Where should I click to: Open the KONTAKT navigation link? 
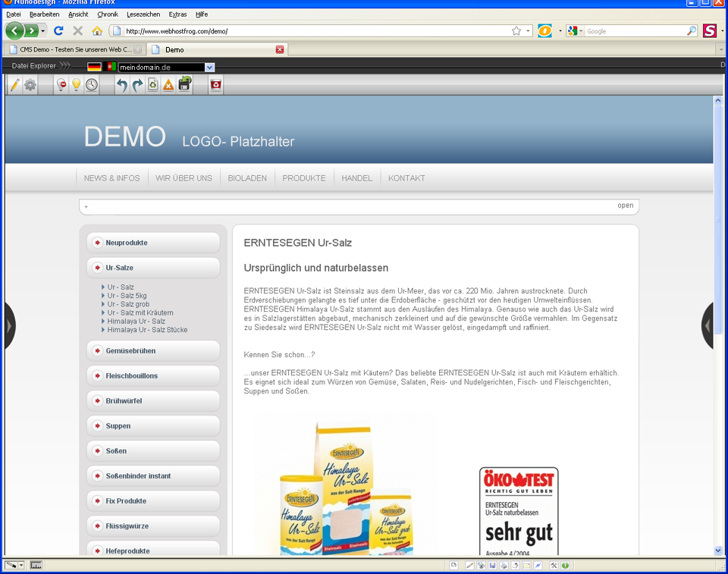tap(406, 178)
